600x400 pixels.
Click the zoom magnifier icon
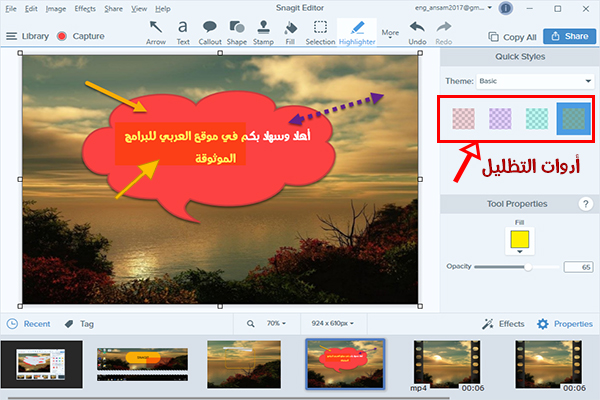(250, 324)
